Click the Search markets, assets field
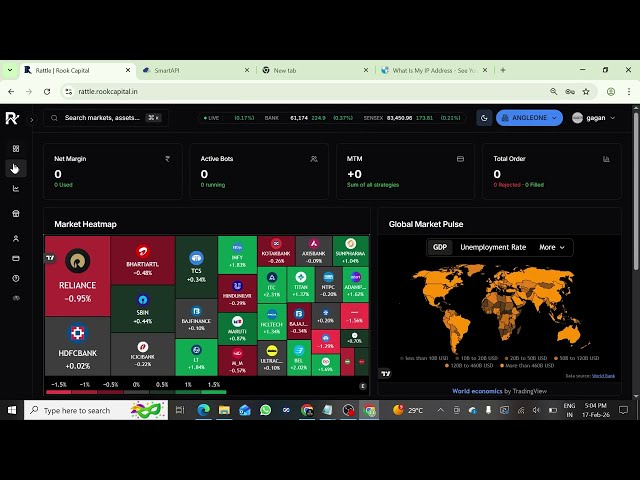 (106, 118)
